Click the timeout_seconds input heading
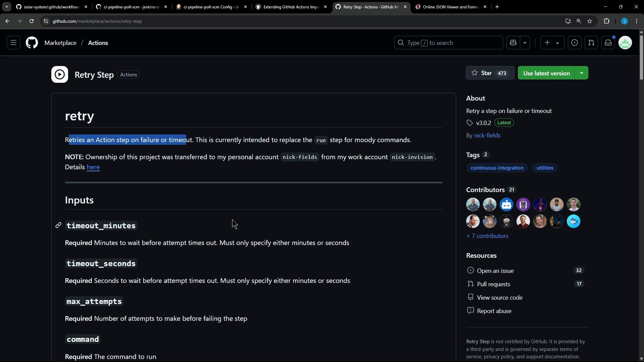 pyautogui.click(x=101, y=263)
